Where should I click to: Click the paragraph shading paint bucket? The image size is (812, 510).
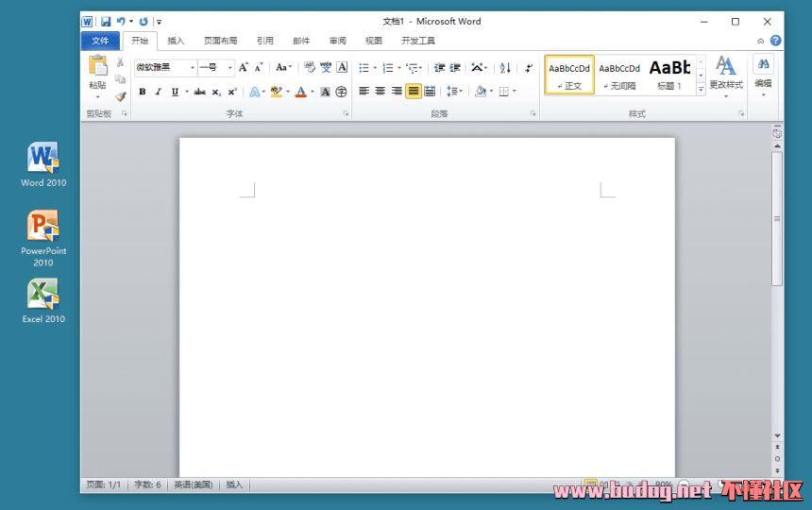481,91
